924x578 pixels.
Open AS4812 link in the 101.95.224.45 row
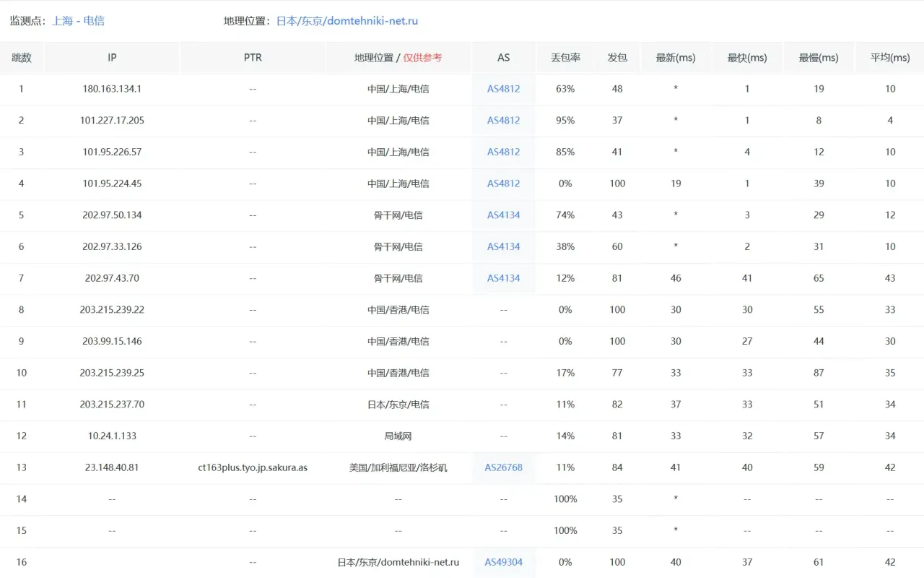click(503, 184)
